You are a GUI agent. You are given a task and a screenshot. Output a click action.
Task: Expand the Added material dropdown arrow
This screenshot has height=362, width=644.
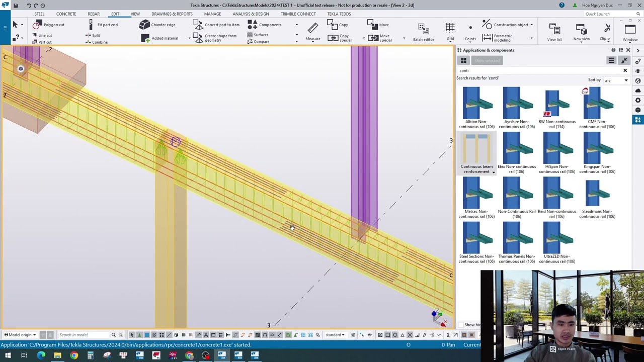[190, 38]
